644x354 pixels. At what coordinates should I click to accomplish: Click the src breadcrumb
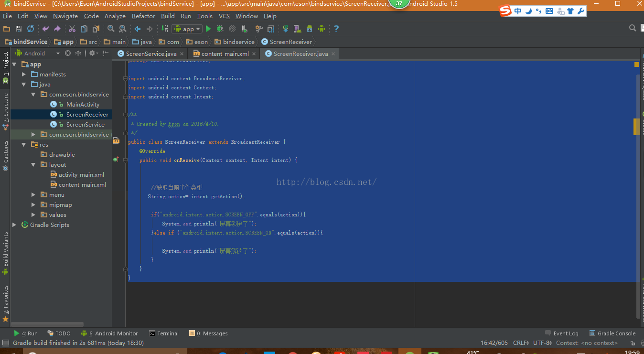click(x=89, y=42)
